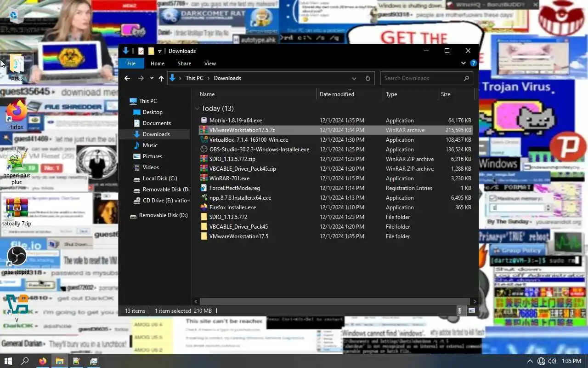Image resolution: width=588 pixels, height=368 pixels.
Task: Switch to large icons view in status bar
Action: point(472,311)
